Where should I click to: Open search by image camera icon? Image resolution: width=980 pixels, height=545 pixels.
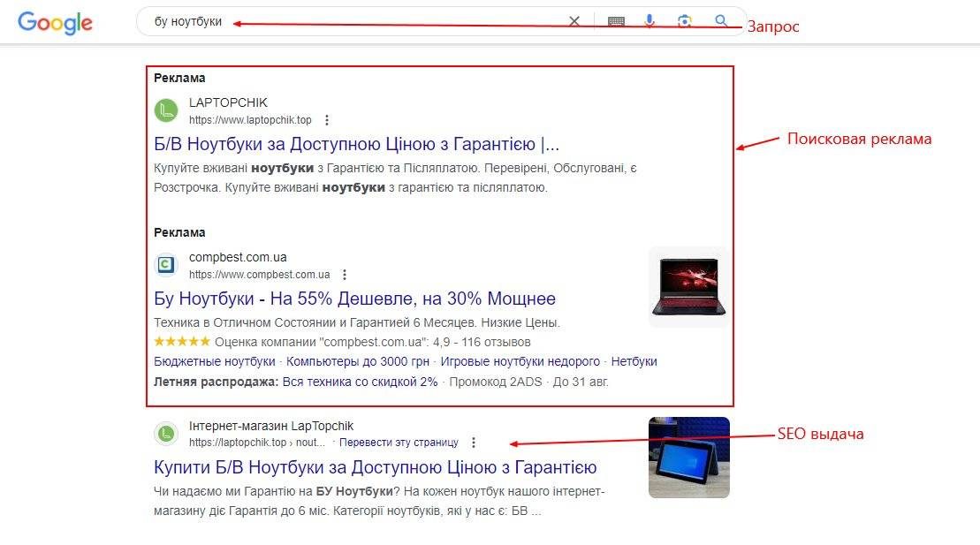click(x=685, y=21)
